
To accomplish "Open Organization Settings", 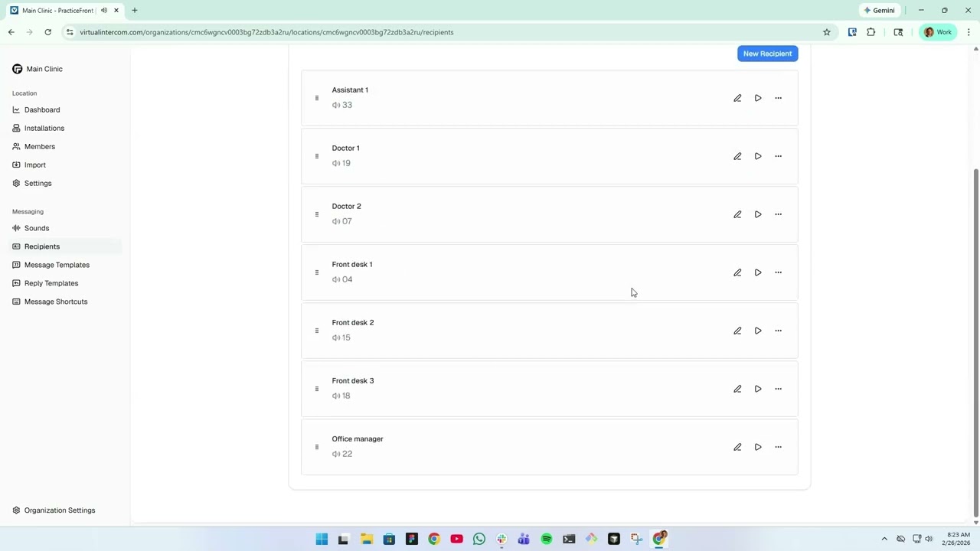I will click(x=60, y=510).
